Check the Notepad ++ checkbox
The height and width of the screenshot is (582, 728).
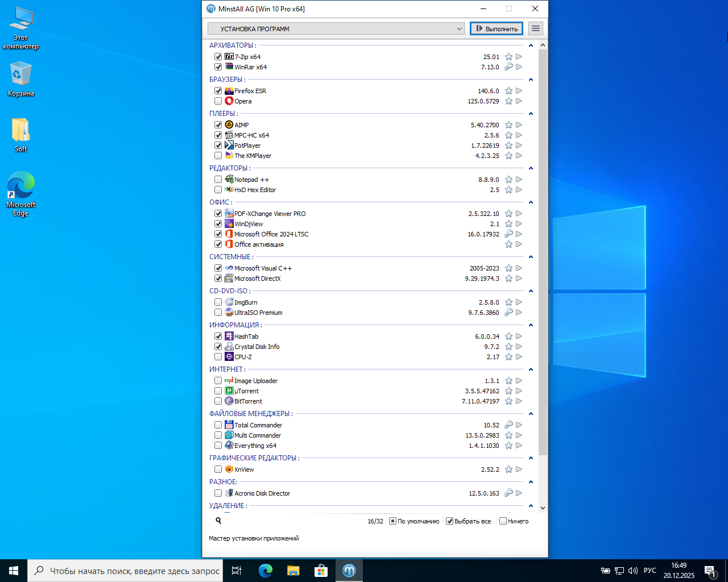pos(218,180)
